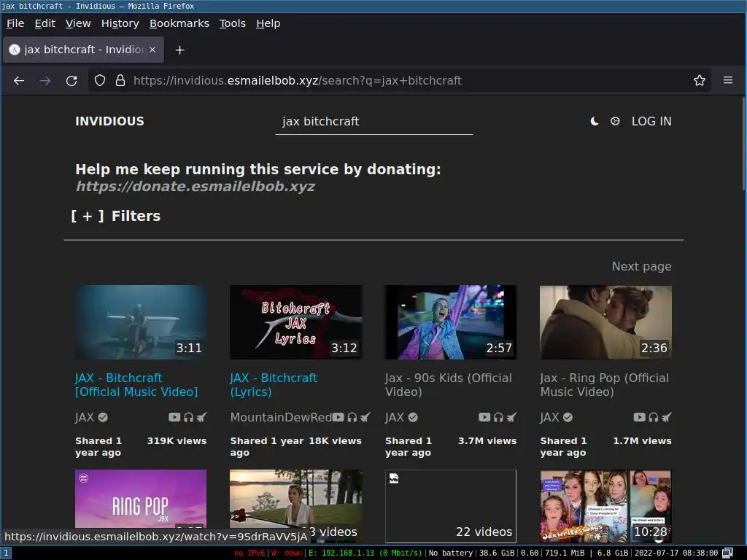The width and height of the screenshot is (747, 560).
Task: Audio mode headphones icon for Ring Pop video
Action: [654, 417]
